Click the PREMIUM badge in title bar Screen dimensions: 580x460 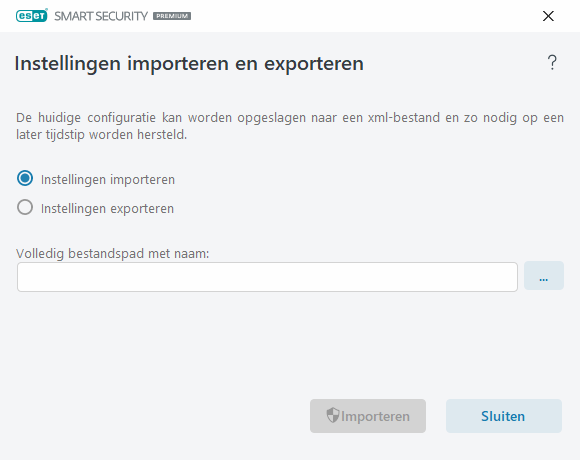[x=172, y=16]
